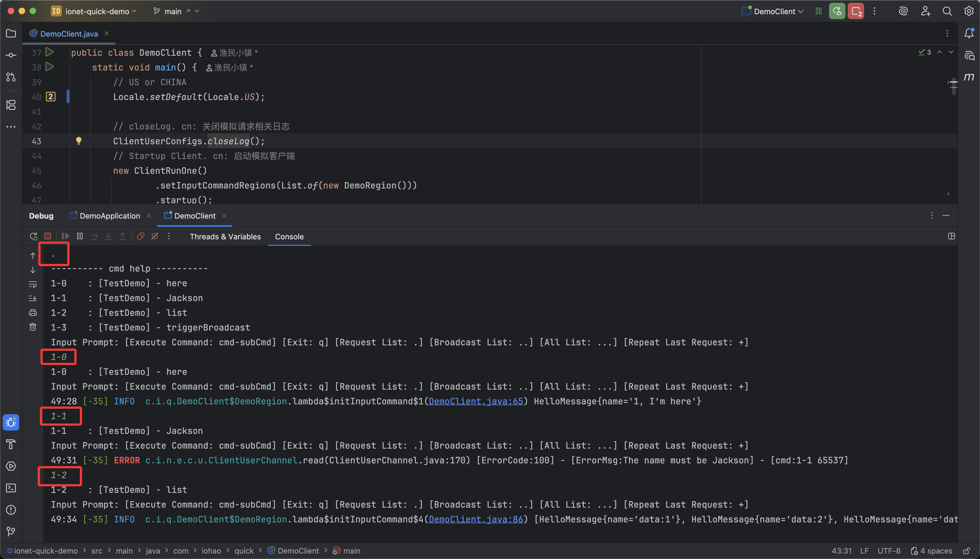Open the View Breakpoints icon

(141, 236)
